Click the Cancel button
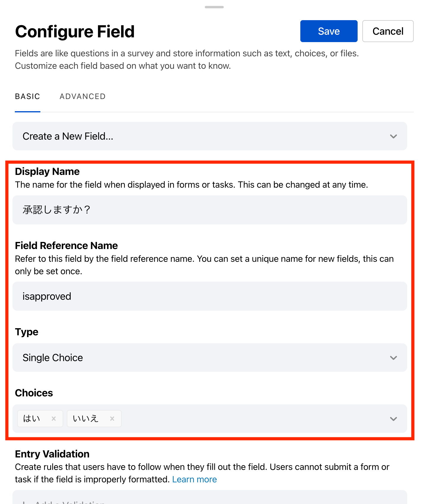This screenshot has height=504, width=422. coord(388,31)
